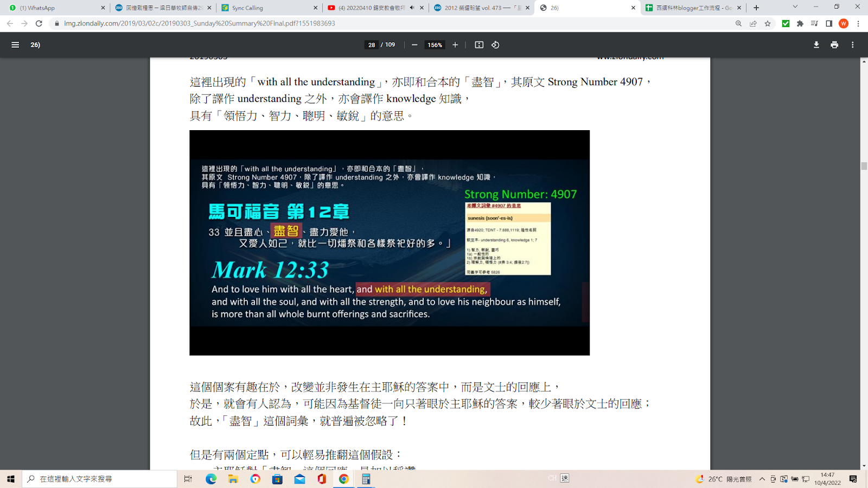Fit PDF to page width

(x=479, y=45)
